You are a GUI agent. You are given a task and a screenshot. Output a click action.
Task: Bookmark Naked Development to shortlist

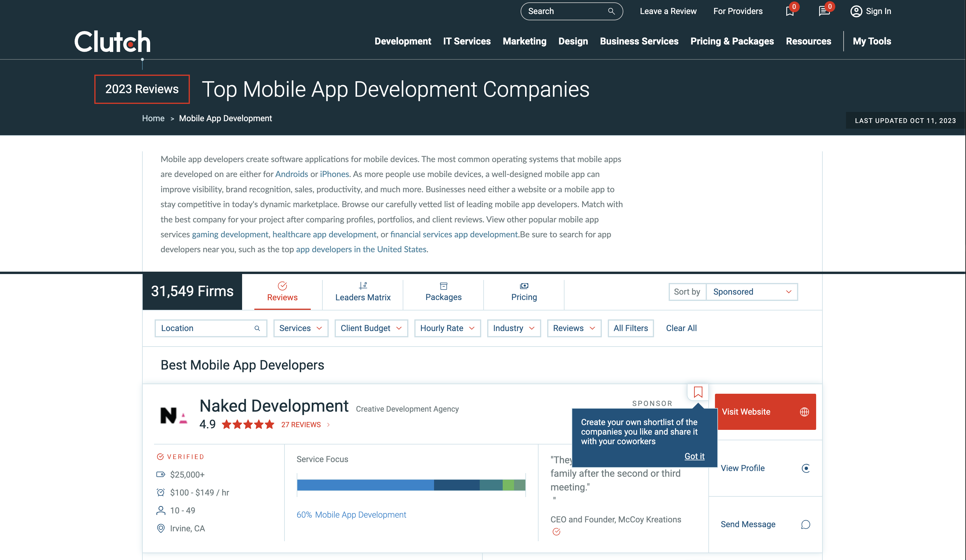click(698, 392)
